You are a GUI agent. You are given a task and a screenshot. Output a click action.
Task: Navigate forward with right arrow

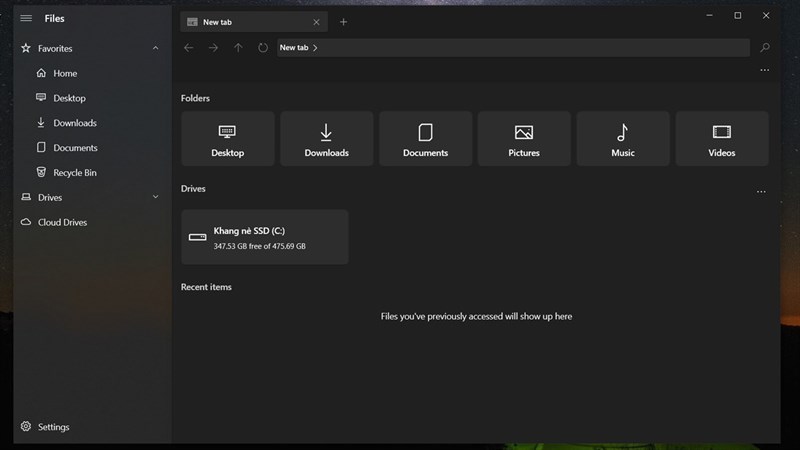pyautogui.click(x=213, y=47)
